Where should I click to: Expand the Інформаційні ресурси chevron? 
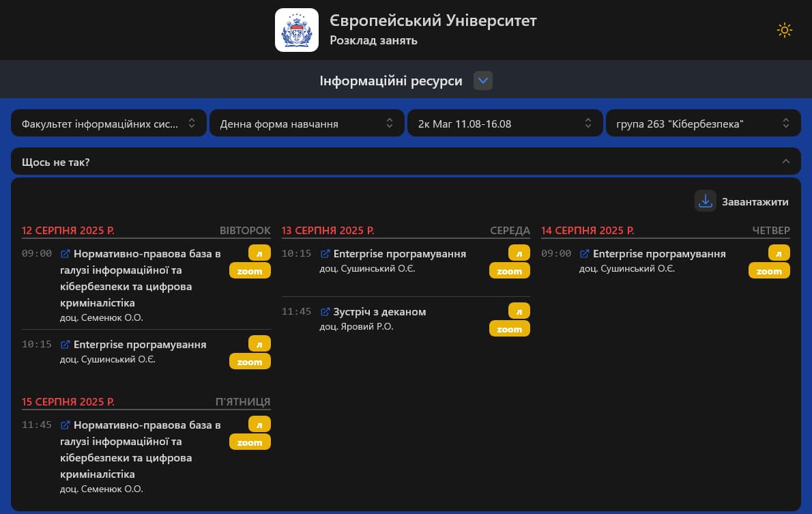coord(483,81)
